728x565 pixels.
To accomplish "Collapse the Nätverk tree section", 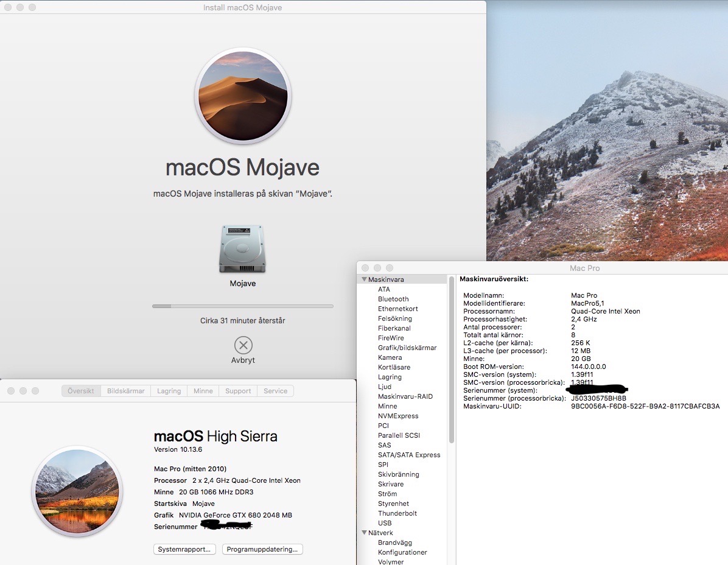I will [364, 533].
